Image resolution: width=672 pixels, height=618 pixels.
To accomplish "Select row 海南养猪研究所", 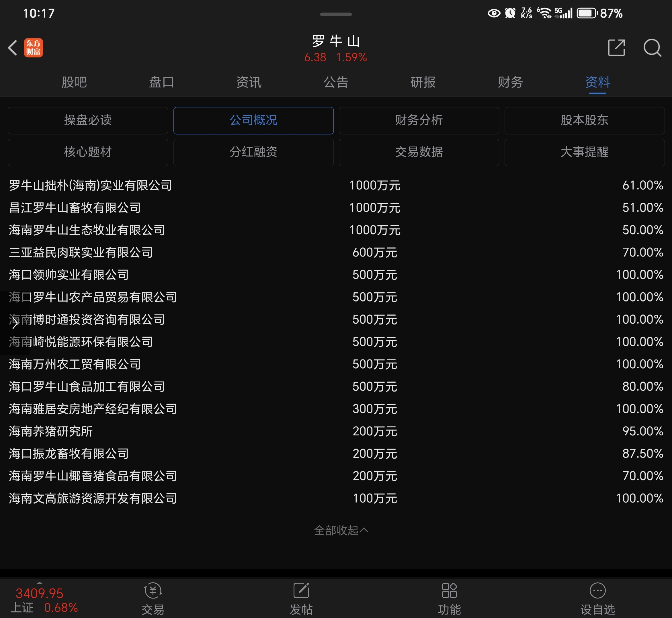I will 336,431.
